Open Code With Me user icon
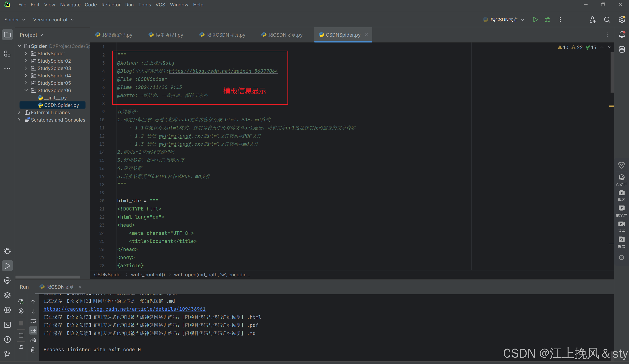 [x=593, y=20]
